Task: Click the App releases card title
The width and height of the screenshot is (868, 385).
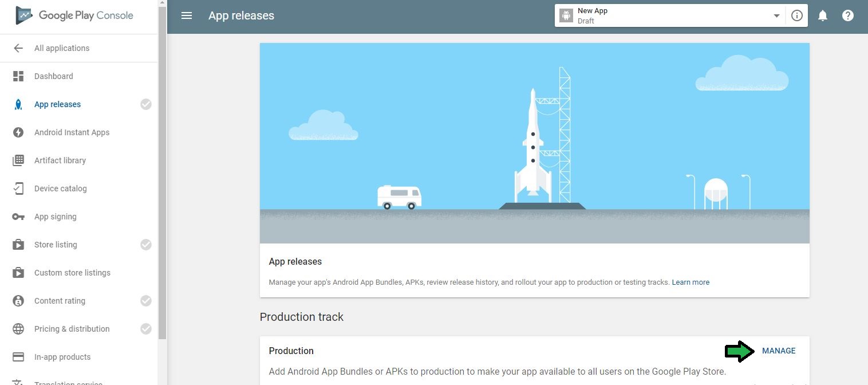Action: point(295,261)
